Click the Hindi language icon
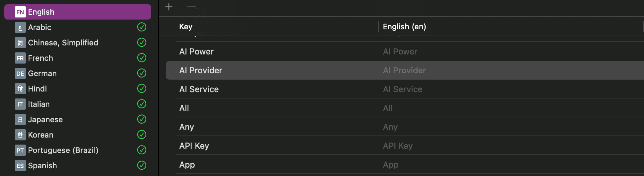Image resolution: width=644 pixels, height=176 pixels. (x=20, y=89)
